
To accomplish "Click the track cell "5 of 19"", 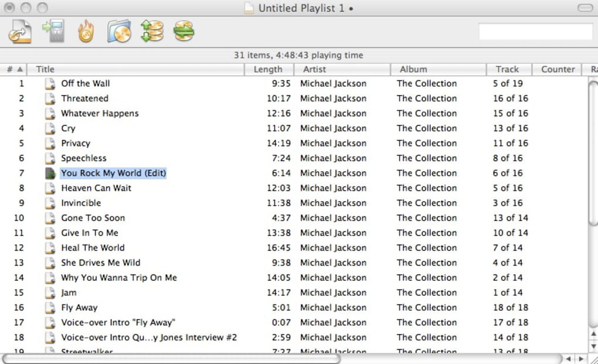I will 508,83.
